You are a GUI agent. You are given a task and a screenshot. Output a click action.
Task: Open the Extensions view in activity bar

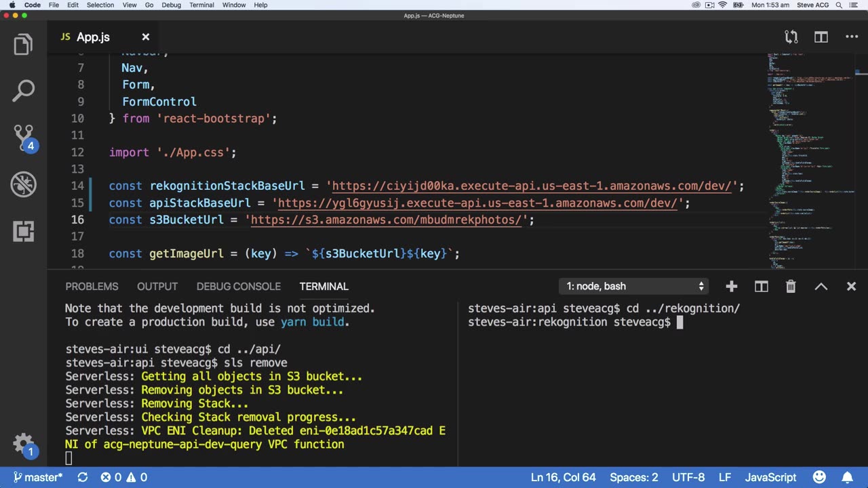pyautogui.click(x=23, y=231)
